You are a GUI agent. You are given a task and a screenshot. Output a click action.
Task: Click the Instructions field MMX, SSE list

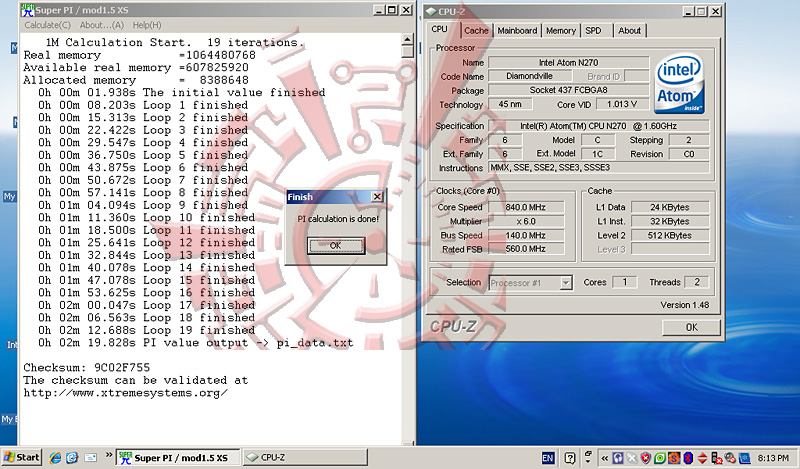point(598,168)
